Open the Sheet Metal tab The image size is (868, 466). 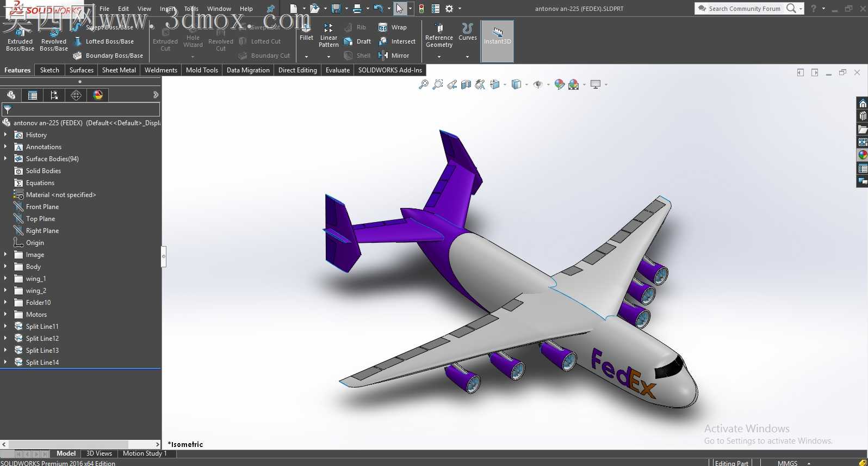pos(119,70)
